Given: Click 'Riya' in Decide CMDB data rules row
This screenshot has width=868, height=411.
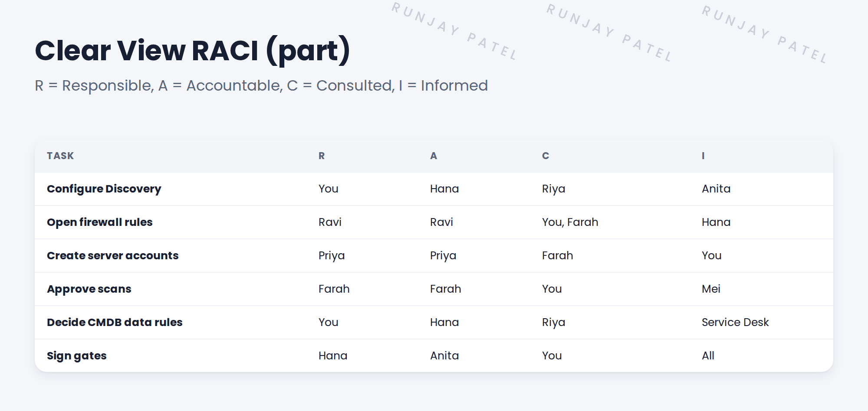Looking at the screenshot, I should tap(554, 323).
